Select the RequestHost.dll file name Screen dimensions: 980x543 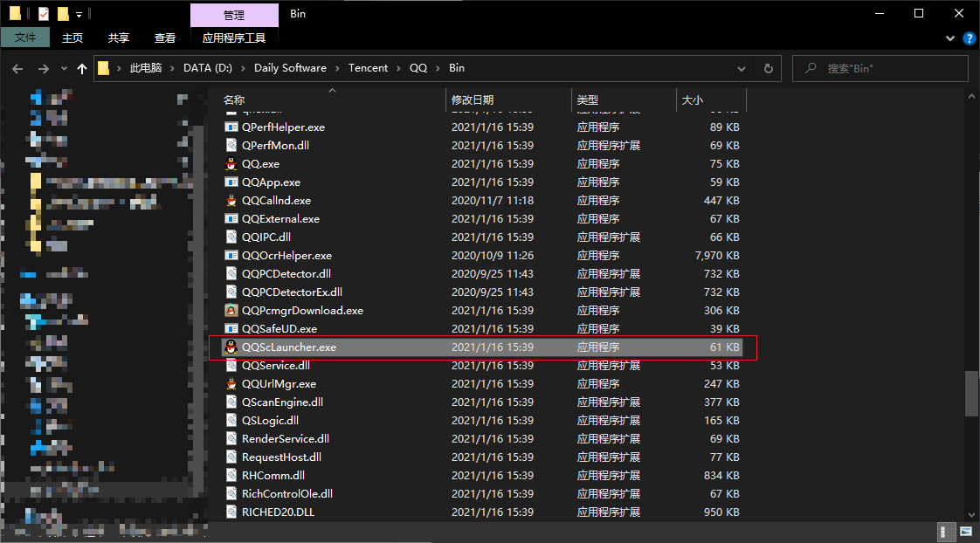click(x=282, y=457)
